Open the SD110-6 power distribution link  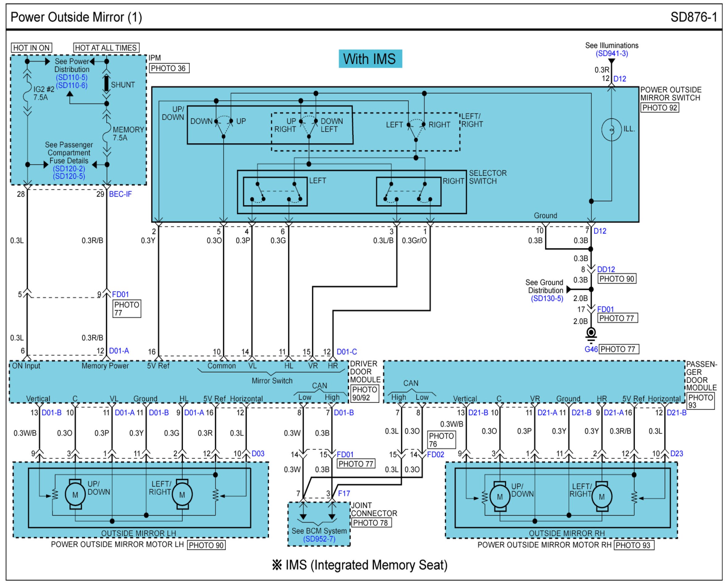point(72,85)
